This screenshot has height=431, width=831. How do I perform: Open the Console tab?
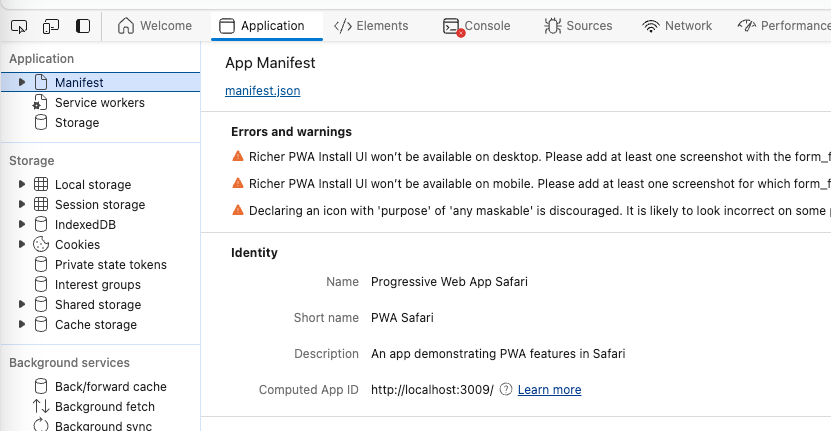[x=476, y=26]
